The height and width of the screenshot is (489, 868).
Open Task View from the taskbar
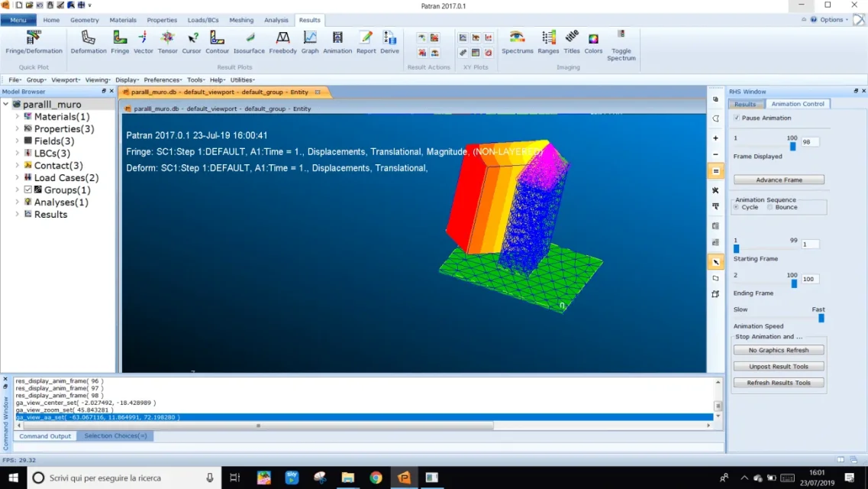click(x=234, y=478)
